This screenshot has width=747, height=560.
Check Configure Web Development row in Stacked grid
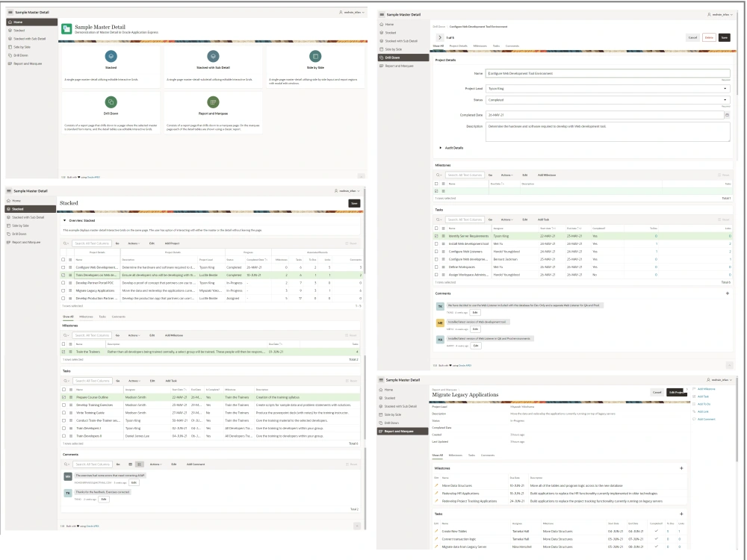pyautogui.click(x=63, y=267)
